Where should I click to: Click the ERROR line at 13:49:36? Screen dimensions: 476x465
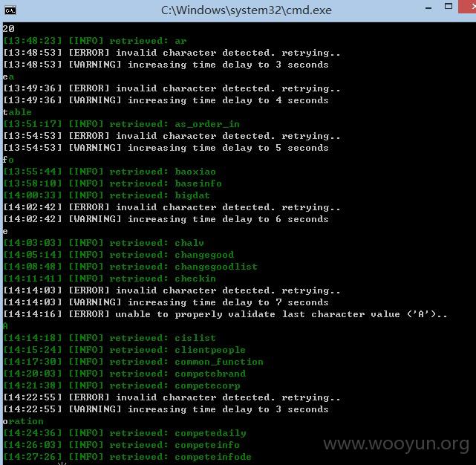pos(172,88)
